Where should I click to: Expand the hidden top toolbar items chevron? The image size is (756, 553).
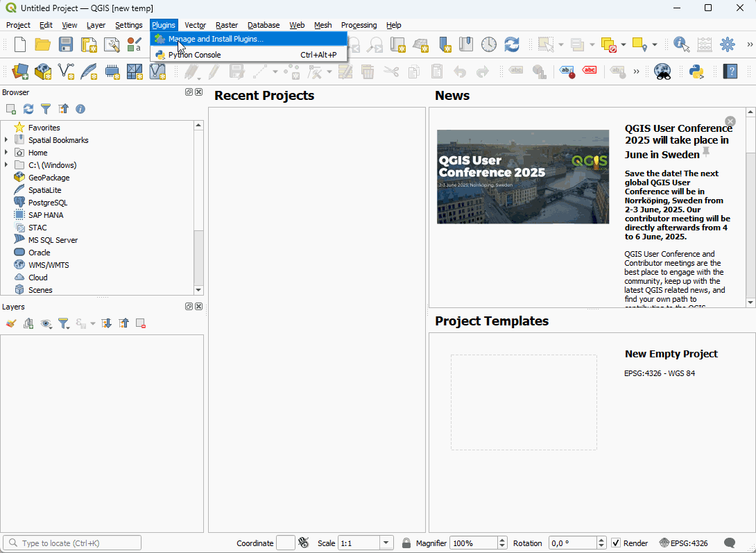(x=750, y=44)
